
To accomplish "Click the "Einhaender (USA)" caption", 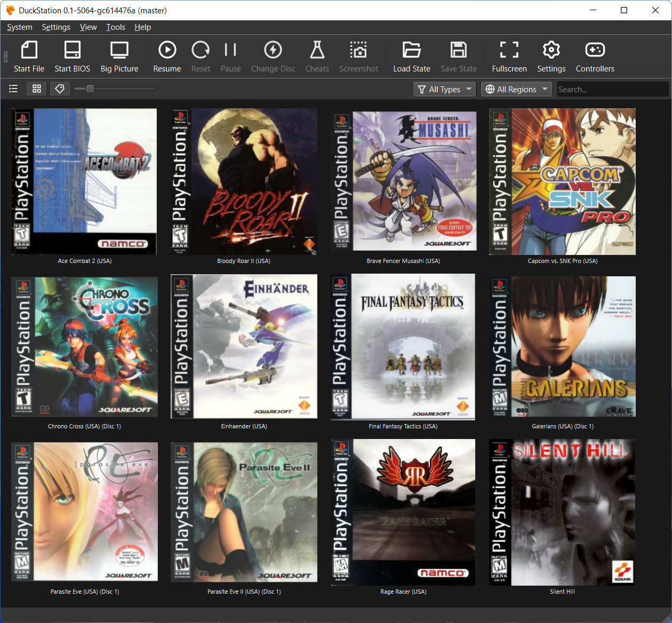I will coord(244,426).
